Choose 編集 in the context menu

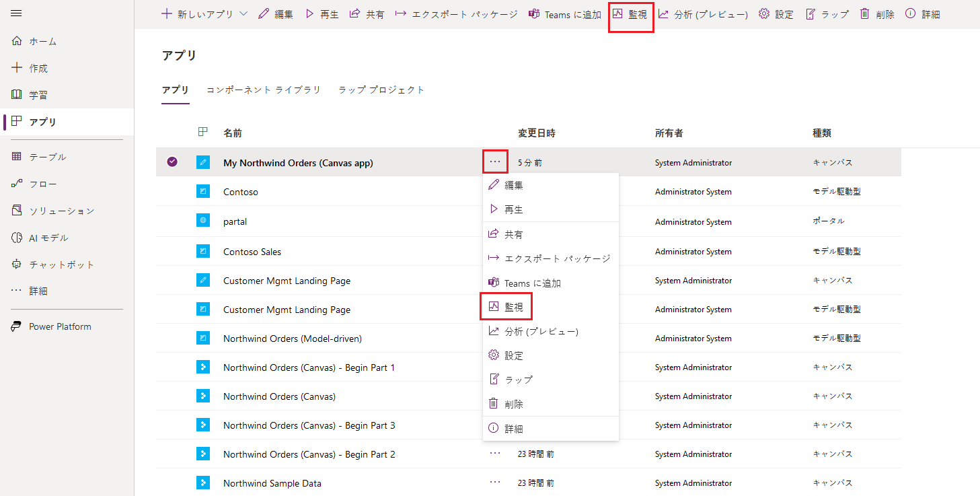[551, 185]
